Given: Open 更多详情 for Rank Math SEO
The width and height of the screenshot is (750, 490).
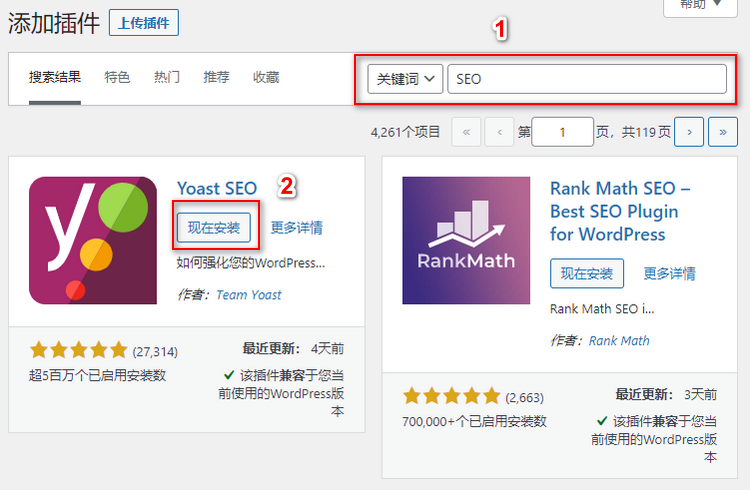Looking at the screenshot, I should pyautogui.click(x=670, y=273).
